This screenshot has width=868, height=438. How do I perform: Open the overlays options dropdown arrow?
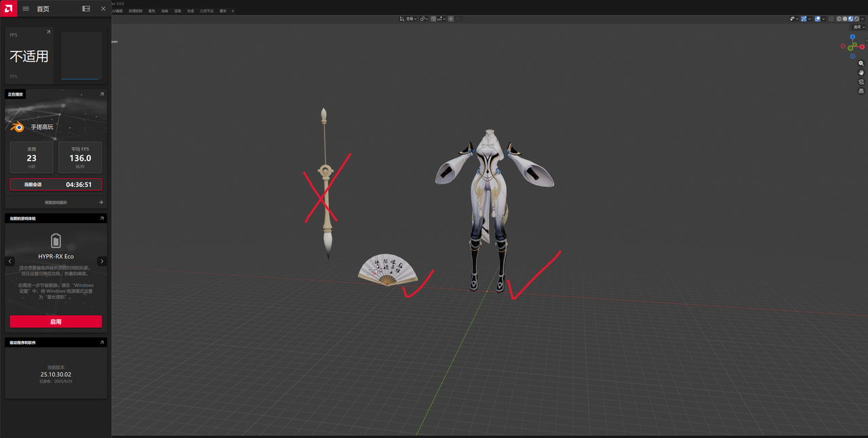click(823, 19)
